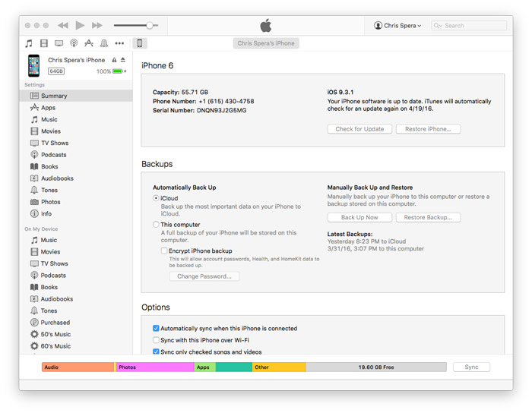Screen dimensions: 532x413
Task: Adjust the volume slider knob
Action: tap(149, 25)
